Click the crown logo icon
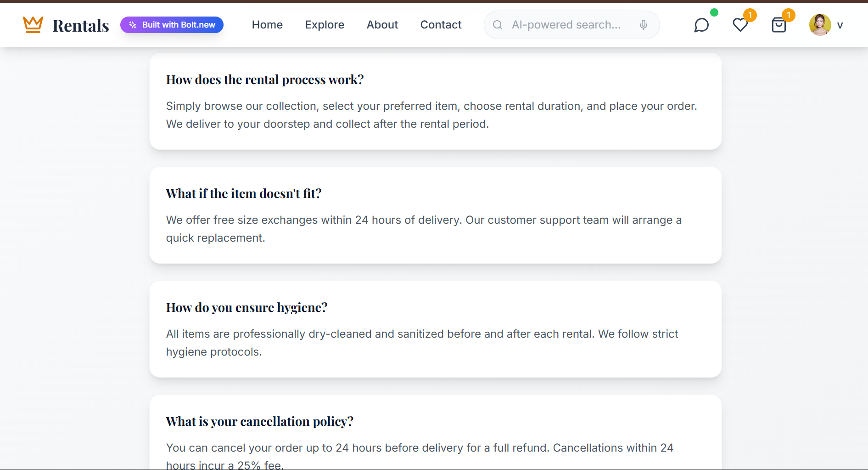Screen dimensions: 868x470 tap(33, 25)
